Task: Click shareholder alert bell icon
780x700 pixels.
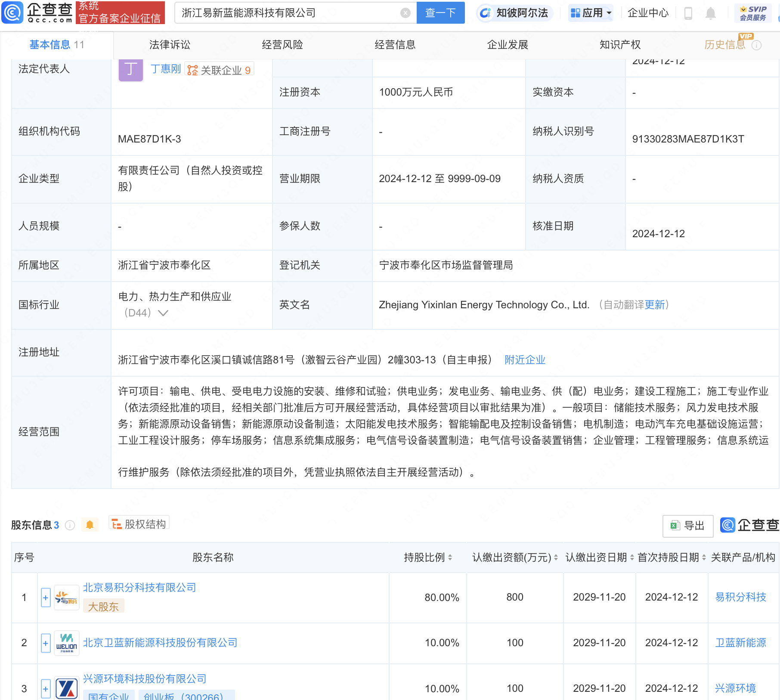Action: [x=90, y=525]
